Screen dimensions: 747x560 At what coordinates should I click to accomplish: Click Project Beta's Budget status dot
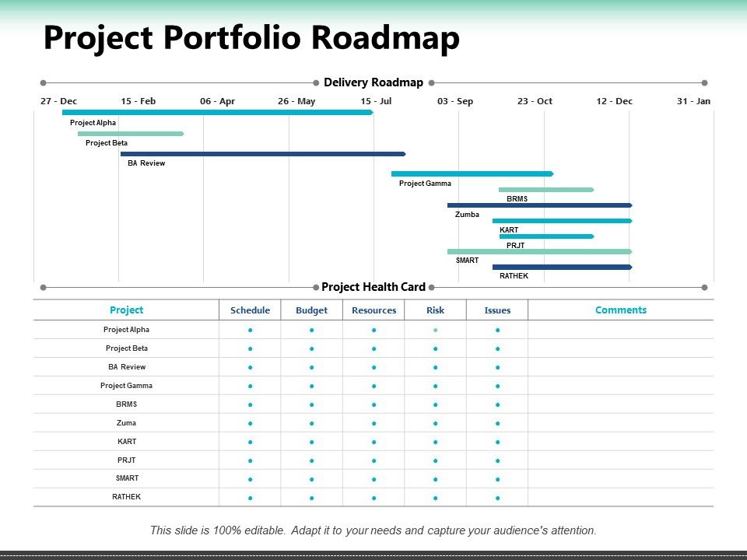[x=311, y=348]
